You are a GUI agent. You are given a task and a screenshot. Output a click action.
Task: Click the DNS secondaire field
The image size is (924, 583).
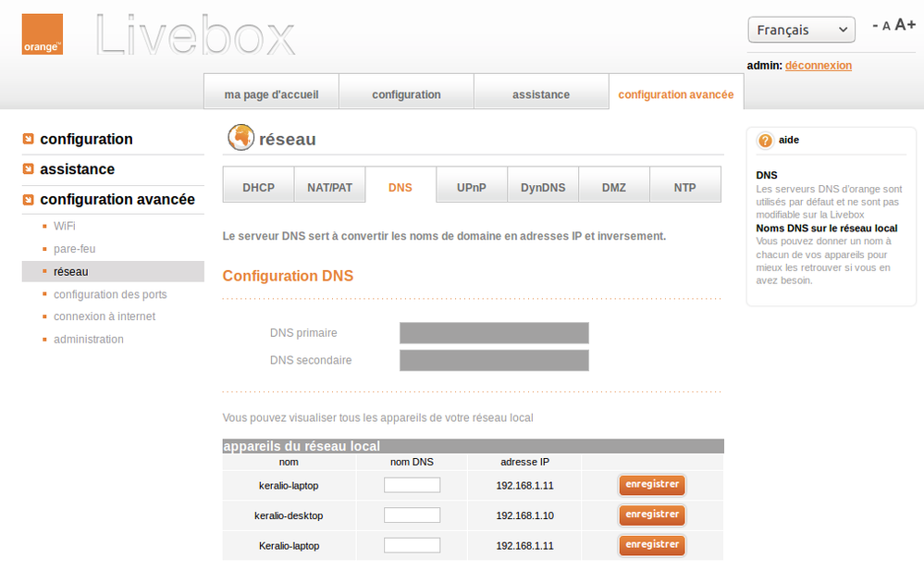pyautogui.click(x=494, y=360)
